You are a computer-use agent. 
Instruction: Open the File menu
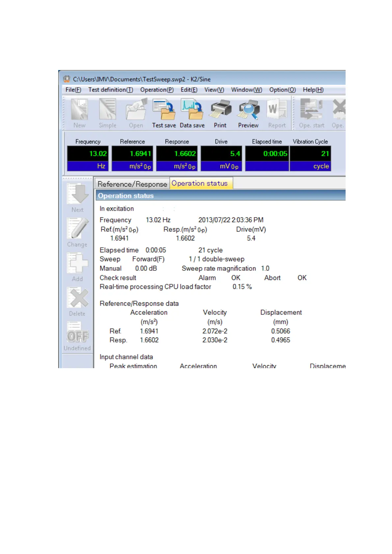tap(73, 90)
